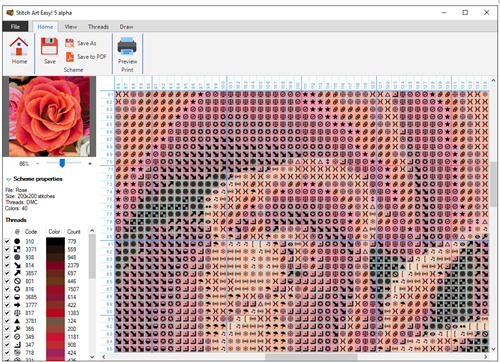Click pattern vertical scroll down arrow
500x362 pixels.
(x=493, y=349)
